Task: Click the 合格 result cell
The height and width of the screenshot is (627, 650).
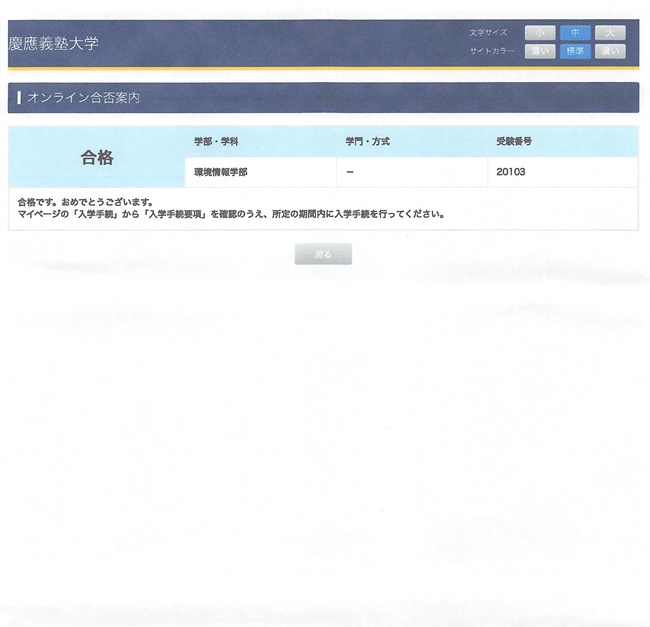Action: pos(97,157)
